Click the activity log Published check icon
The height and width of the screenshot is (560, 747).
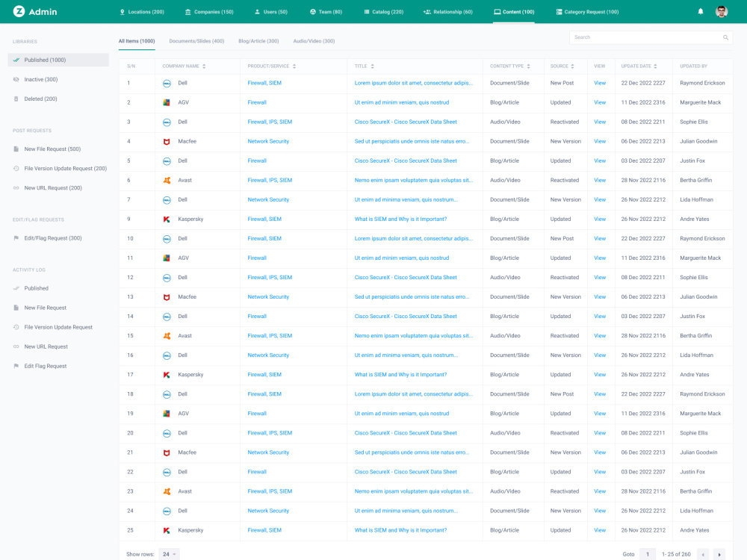coord(16,288)
